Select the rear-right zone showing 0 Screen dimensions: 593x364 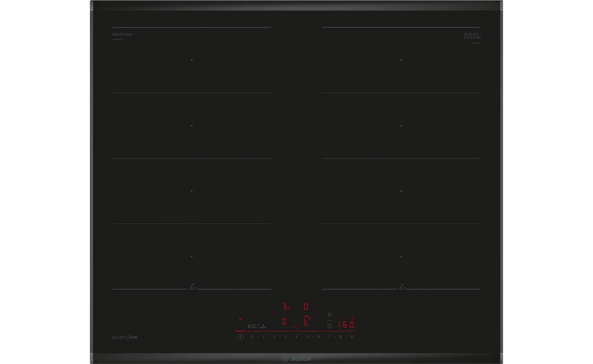pyautogui.click(x=306, y=307)
